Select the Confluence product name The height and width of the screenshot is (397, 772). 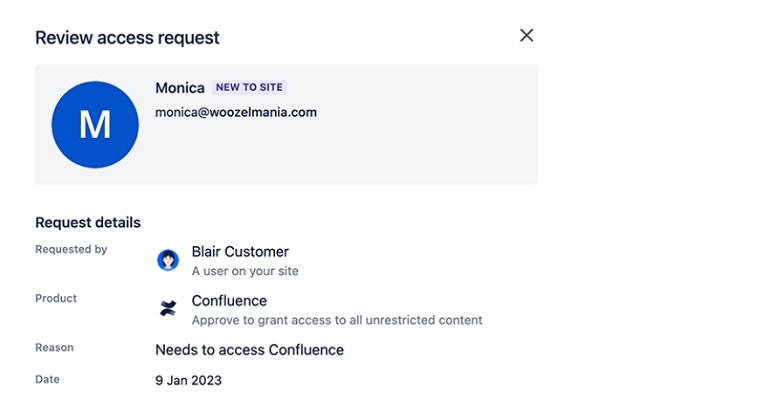coord(229,301)
